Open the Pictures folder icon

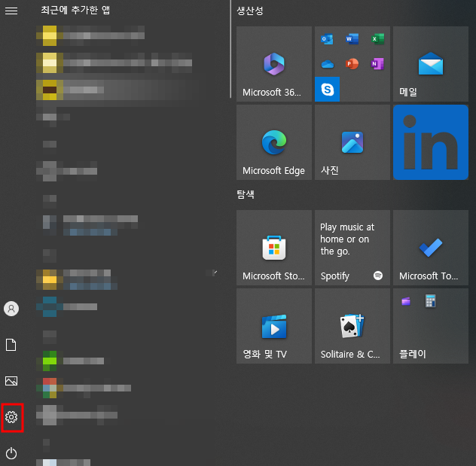(x=11, y=381)
